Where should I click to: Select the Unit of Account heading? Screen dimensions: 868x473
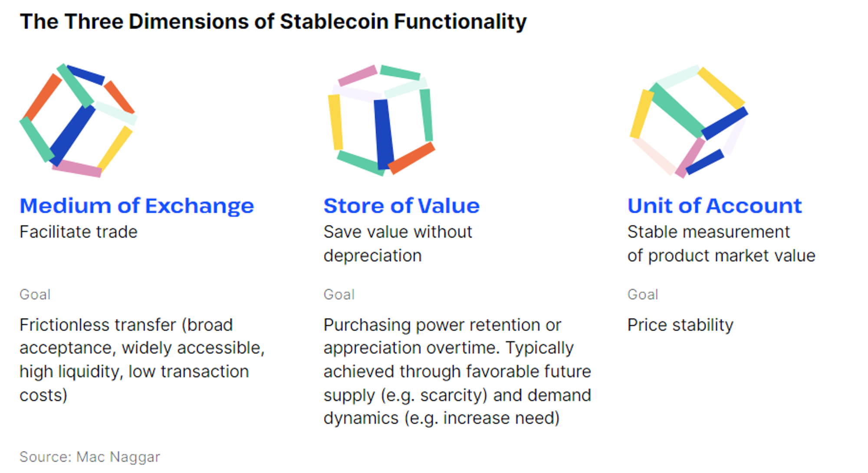point(715,206)
